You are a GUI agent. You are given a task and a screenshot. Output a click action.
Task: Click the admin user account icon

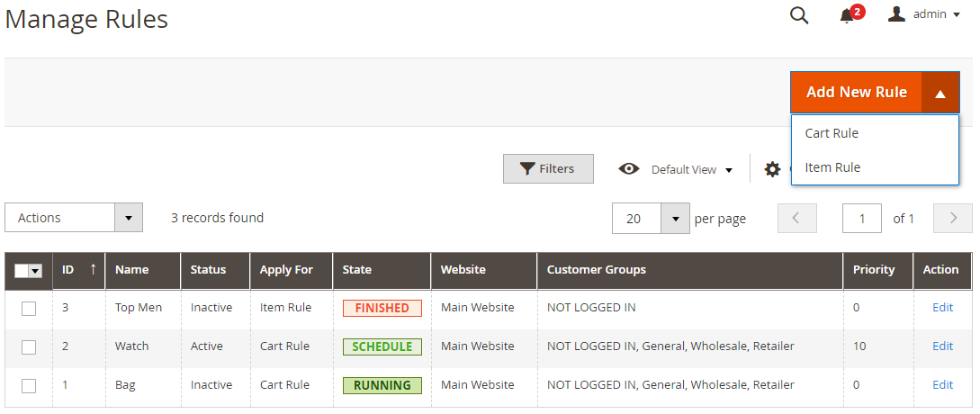click(x=896, y=14)
